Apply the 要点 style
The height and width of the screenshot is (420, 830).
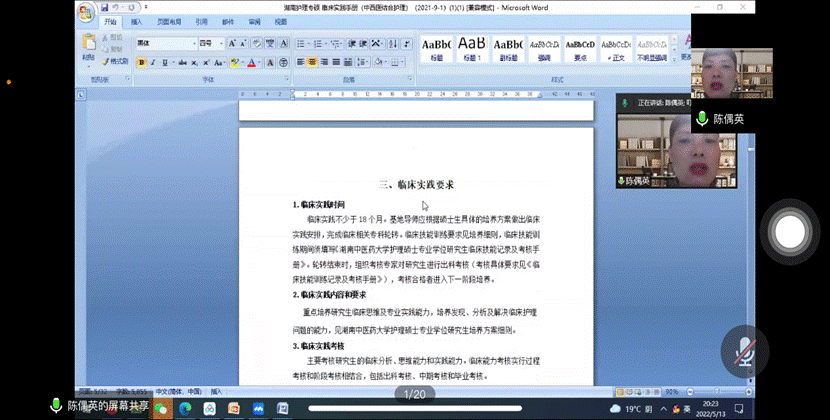[x=580, y=48]
